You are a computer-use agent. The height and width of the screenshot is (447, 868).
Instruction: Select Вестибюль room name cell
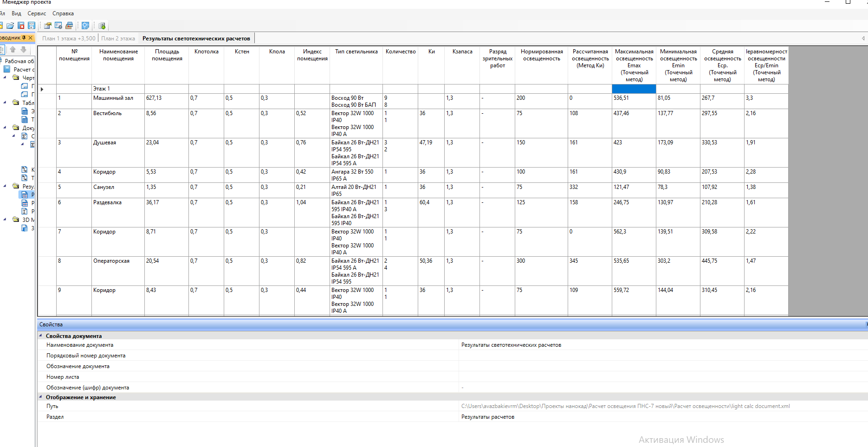[x=118, y=123]
